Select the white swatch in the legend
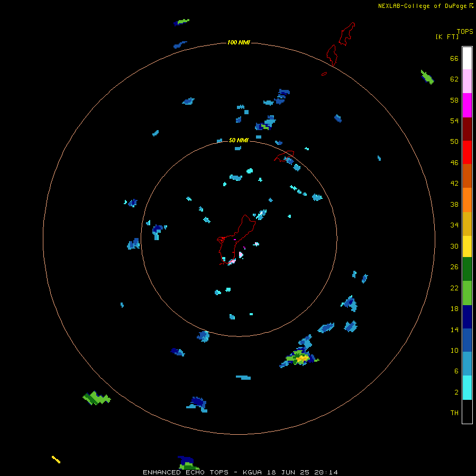The width and height of the screenshot is (476, 476). click(467, 58)
